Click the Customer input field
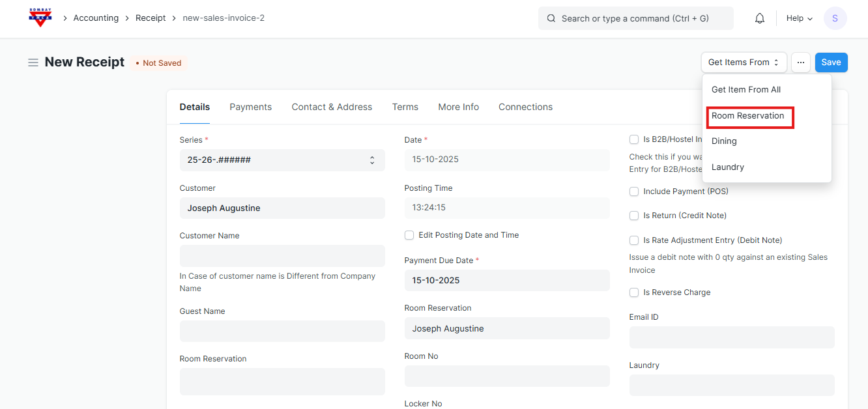This screenshot has width=868, height=409. click(282, 208)
